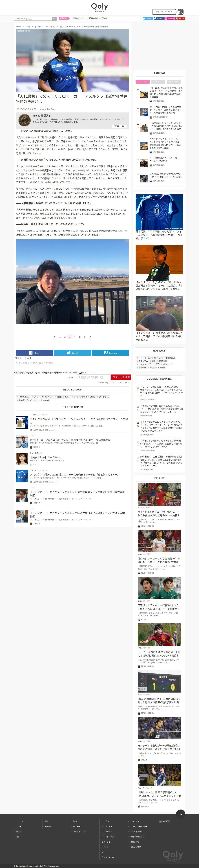Go to next page arrow

pos(90,337)
